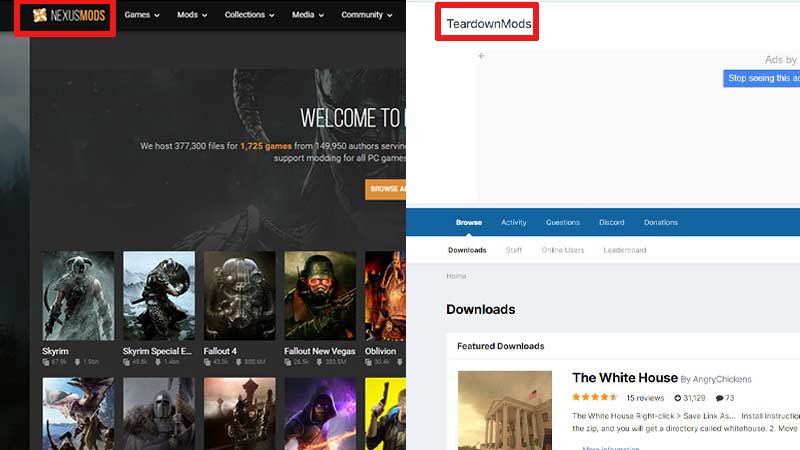
Task: Click the orange Browse All button
Action: pos(385,189)
